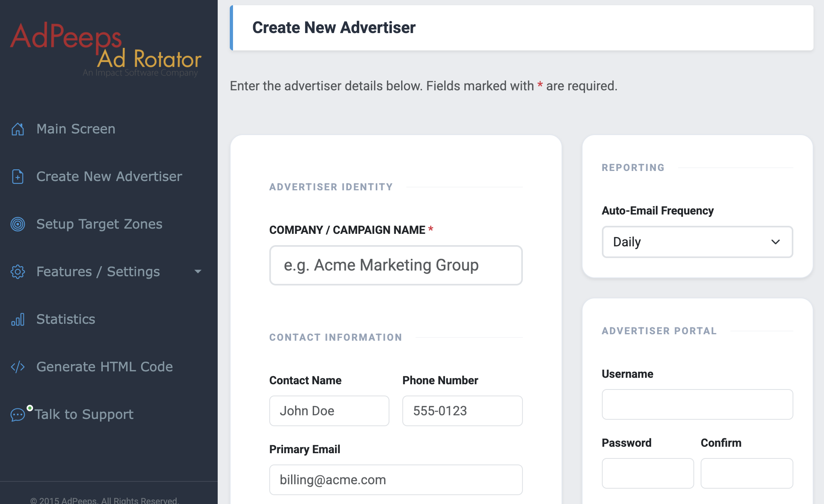Image resolution: width=824 pixels, height=504 pixels.
Task: Click the chat bubble Support icon
Action: 18,414
